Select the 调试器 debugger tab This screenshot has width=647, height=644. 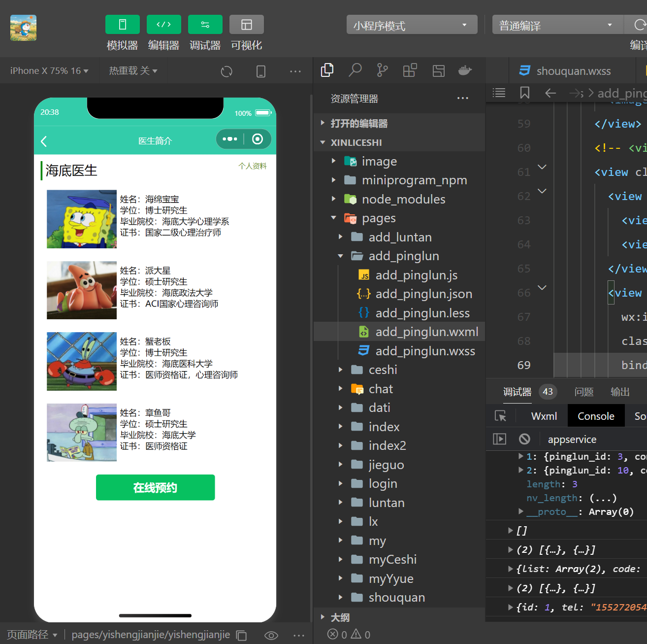click(x=518, y=392)
